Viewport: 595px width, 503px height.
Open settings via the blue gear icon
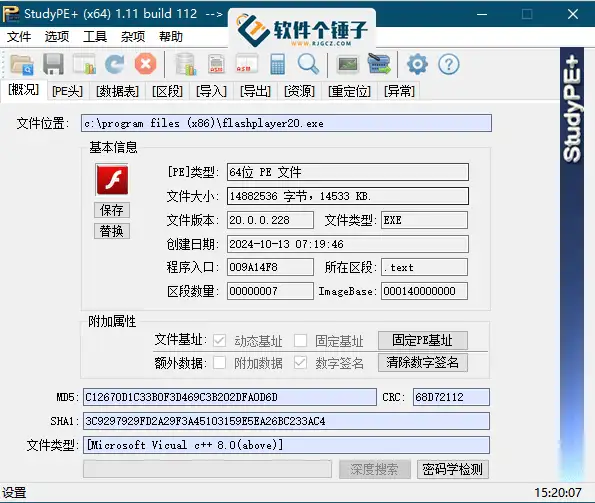pos(417,64)
